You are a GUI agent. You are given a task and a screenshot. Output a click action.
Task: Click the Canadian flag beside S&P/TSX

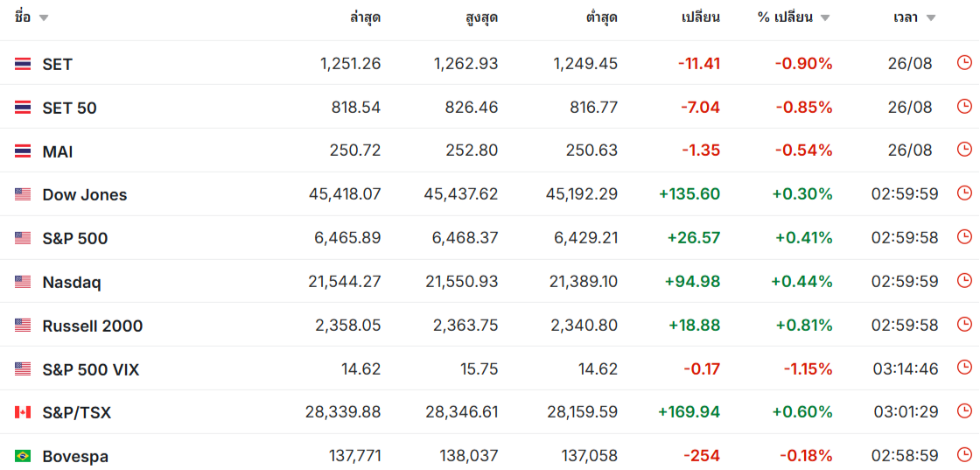coord(23,412)
